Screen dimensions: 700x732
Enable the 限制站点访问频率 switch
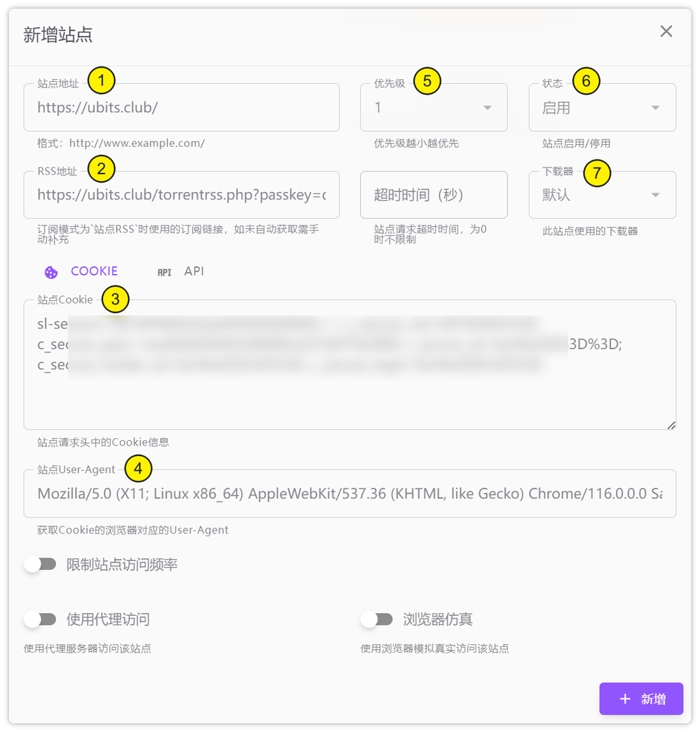point(40,565)
